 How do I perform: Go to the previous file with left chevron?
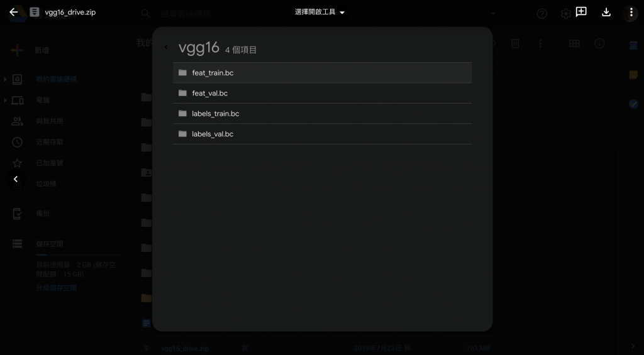pos(16,179)
